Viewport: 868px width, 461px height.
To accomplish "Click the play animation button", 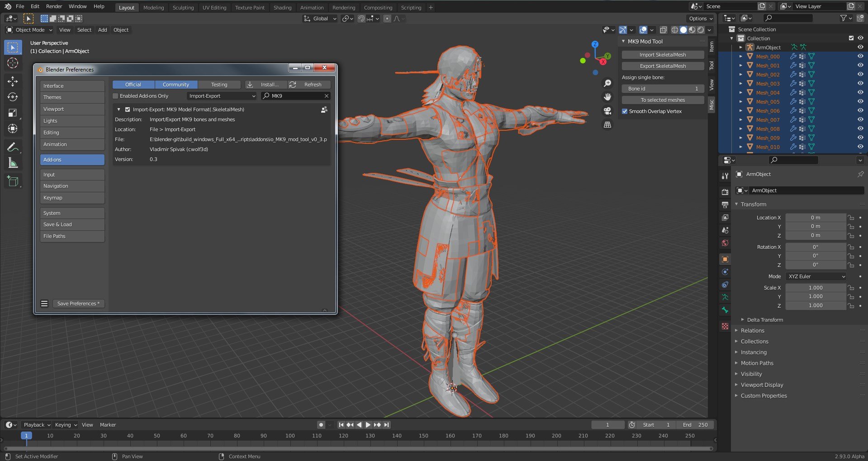I will pos(368,425).
